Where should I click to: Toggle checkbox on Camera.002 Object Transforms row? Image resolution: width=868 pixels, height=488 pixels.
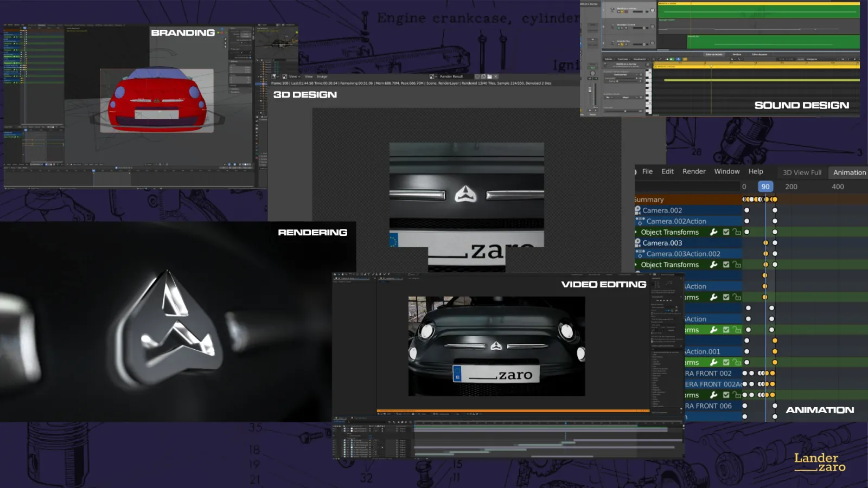click(x=726, y=232)
